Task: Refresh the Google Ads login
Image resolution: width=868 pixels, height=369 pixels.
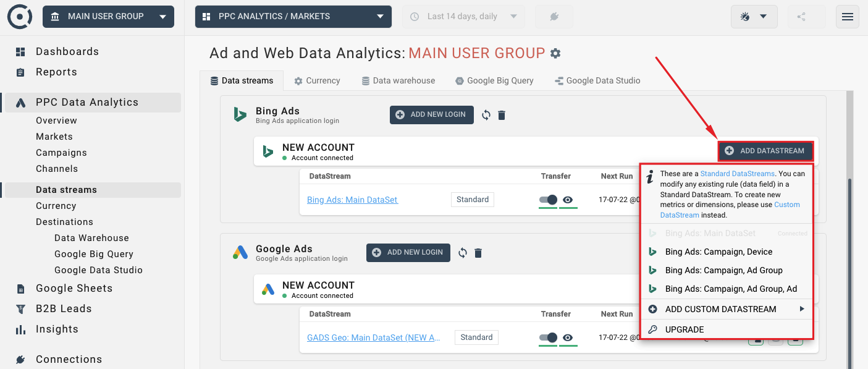Action: pyautogui.click(x=463, y=253)
